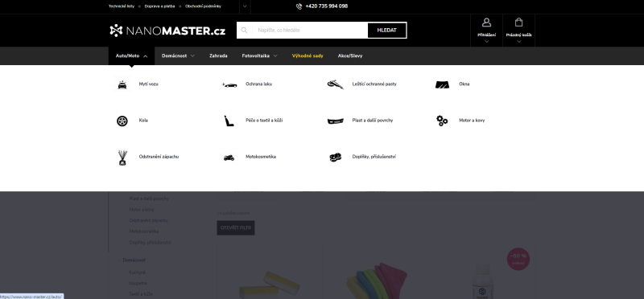Select the Motor a kovy gears icon
Image resolution: width=644 pixels, height=299 pixels.
442,121
